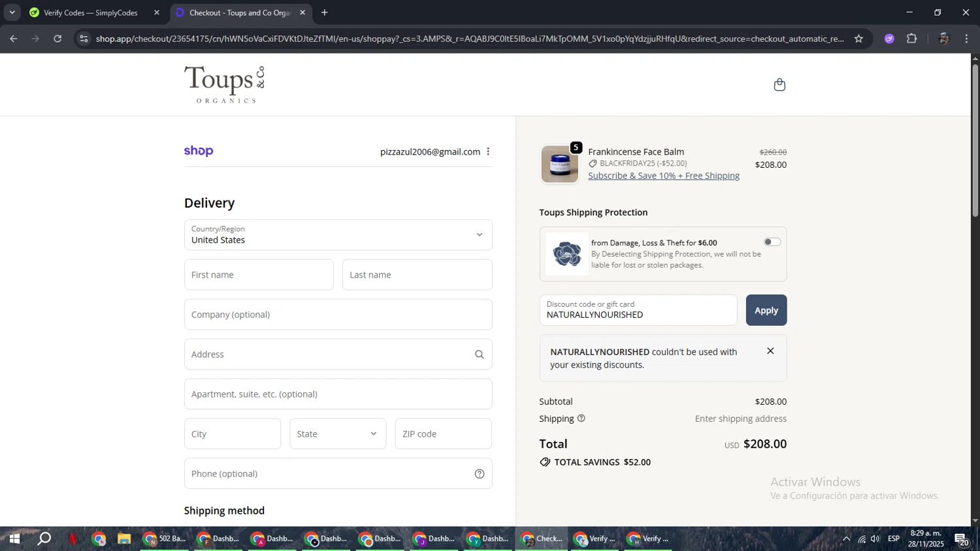Viewport: 980px width, 551px height.
Task: Close the Verify Codes — SimplyCodes tab
Action: coord(157,12)
